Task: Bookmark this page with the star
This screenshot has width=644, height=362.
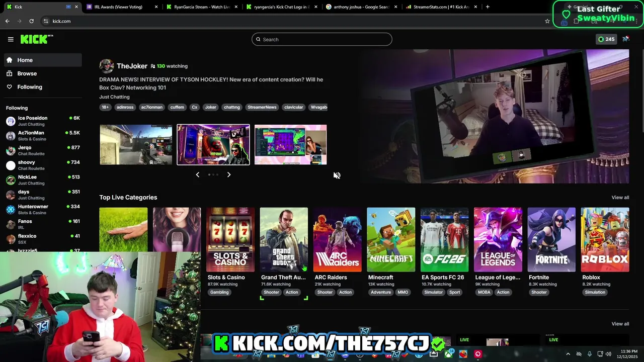Action: [x=547, y=21]
